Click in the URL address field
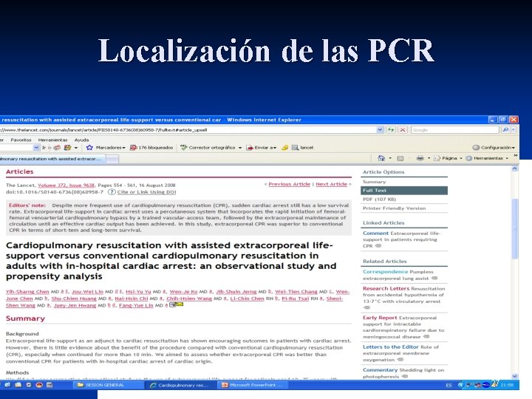 (x=188, y=129)
